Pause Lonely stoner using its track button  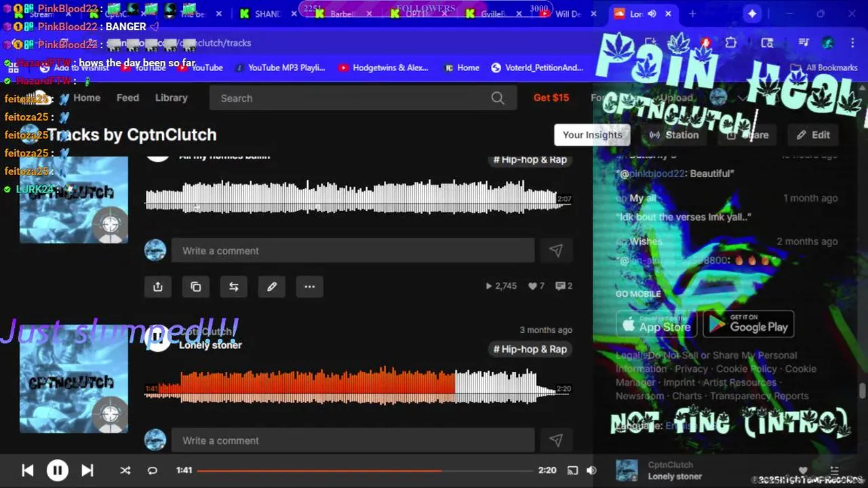tap(158, 338)
